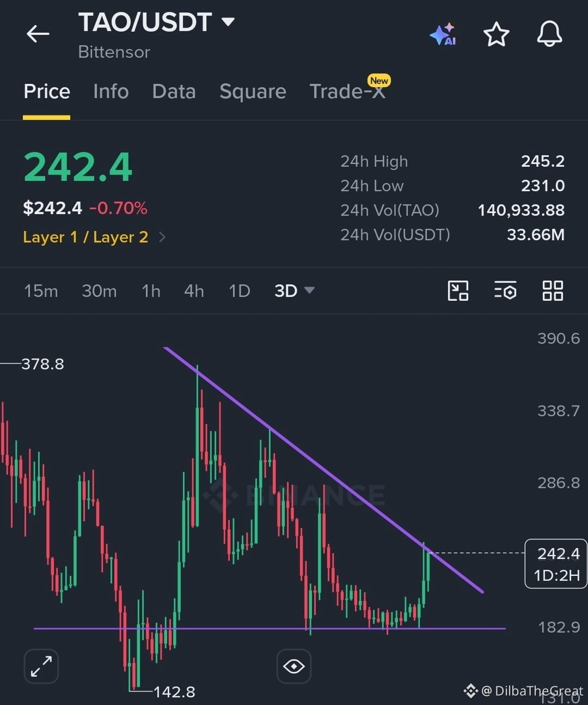Select the 1h chart interval

151,291
